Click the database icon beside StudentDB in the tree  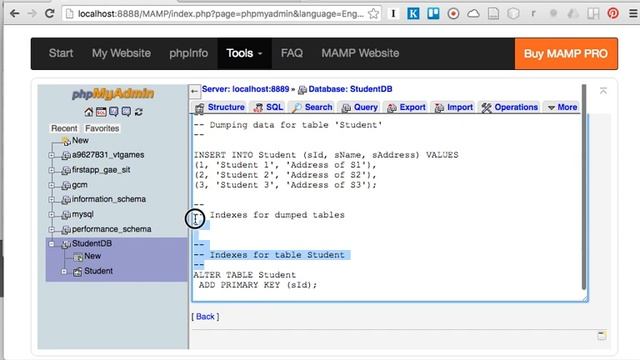tap(66, 244)
